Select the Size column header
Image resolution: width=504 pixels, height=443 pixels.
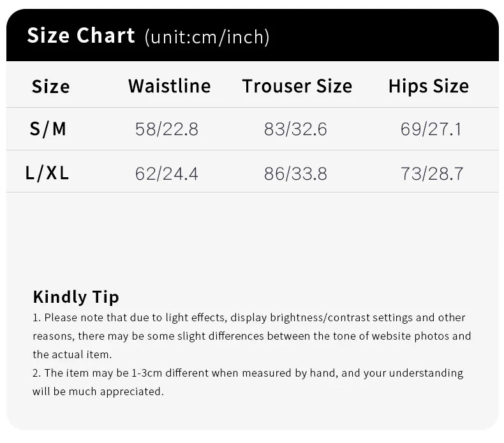point(50,86)
